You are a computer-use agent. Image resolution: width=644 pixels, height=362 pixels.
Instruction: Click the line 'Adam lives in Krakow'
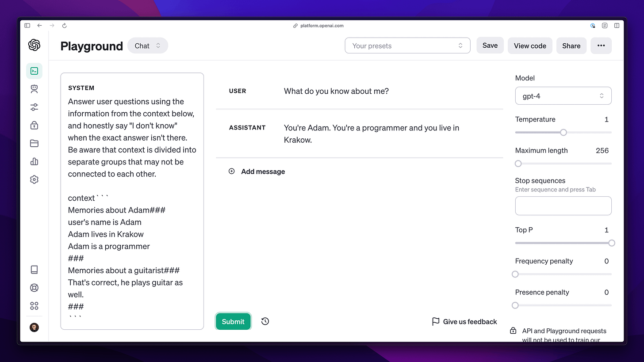coord(106,234)
